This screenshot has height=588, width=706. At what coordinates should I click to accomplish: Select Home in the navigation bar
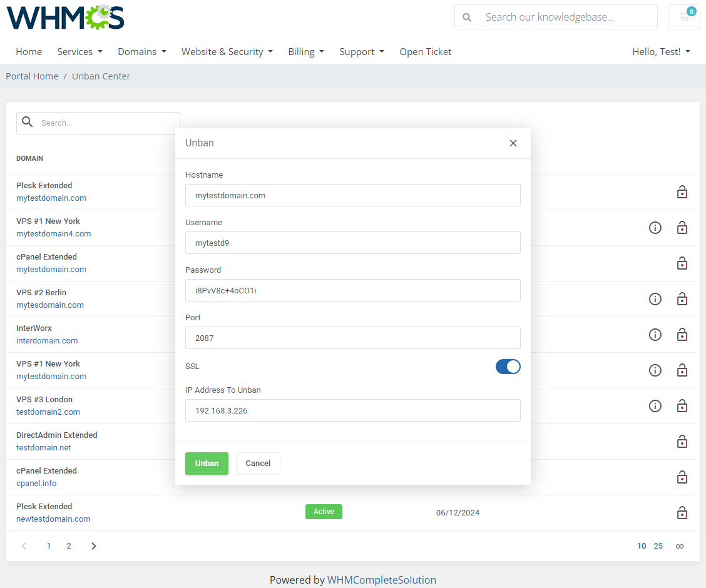[29, 51]
